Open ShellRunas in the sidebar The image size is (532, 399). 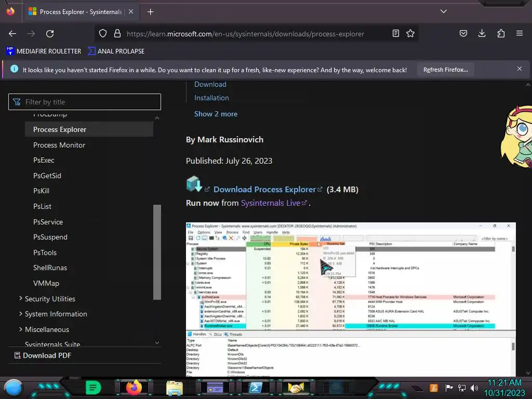[50, 268]
